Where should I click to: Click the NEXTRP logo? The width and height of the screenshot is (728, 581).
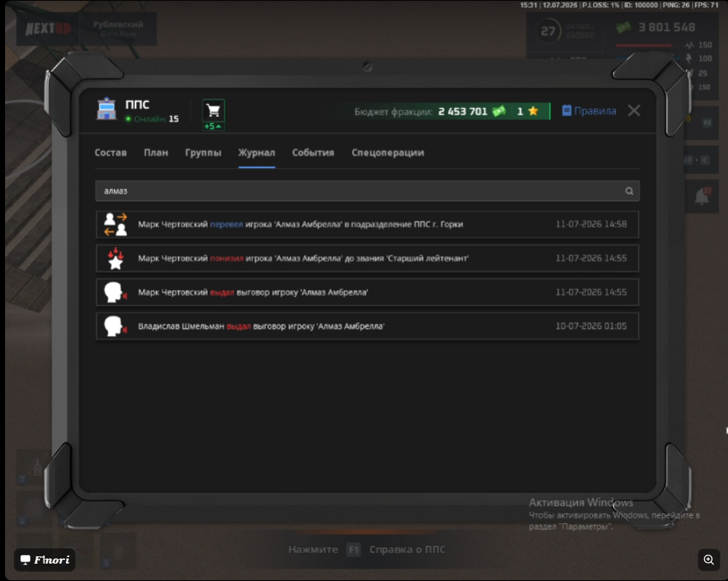47,29
